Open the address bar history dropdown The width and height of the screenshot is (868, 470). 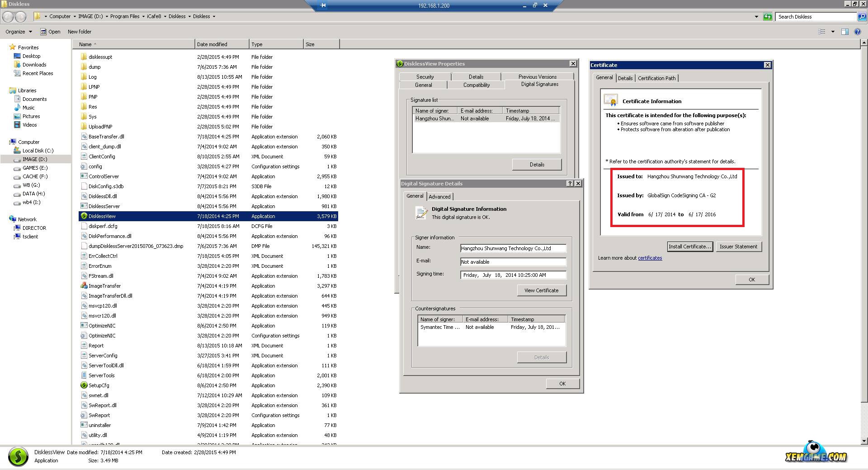tap(756, 17)
